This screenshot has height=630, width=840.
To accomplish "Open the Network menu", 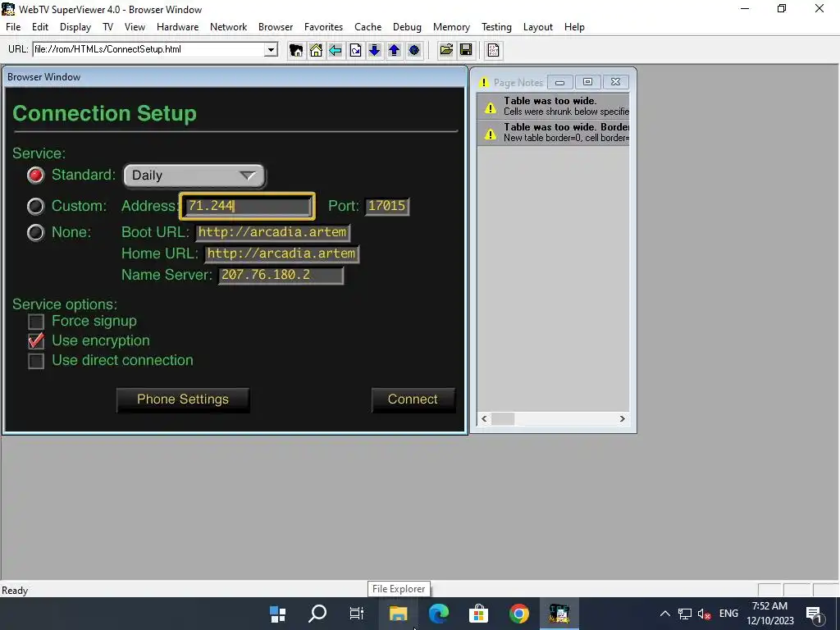I will pyautogui.click(x=228, y=27).
